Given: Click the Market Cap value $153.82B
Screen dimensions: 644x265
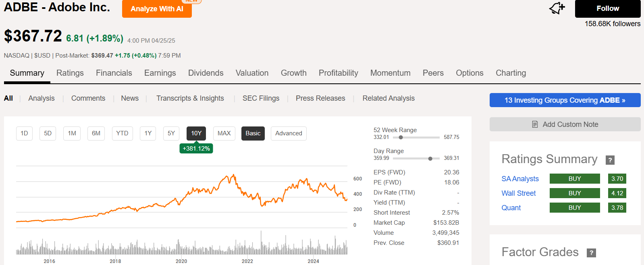Looking at the screenshot, I should [x=446, y=223].
